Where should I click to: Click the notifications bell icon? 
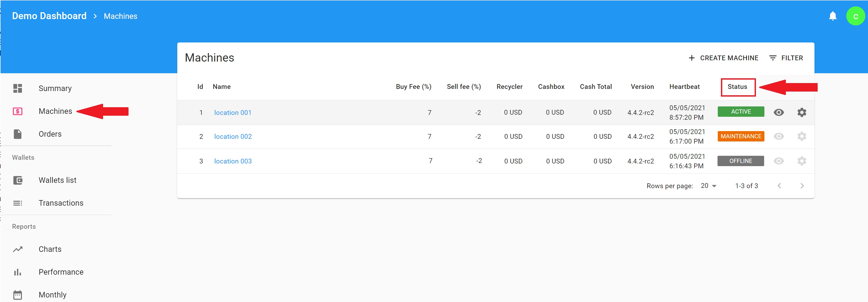(832, 16)
